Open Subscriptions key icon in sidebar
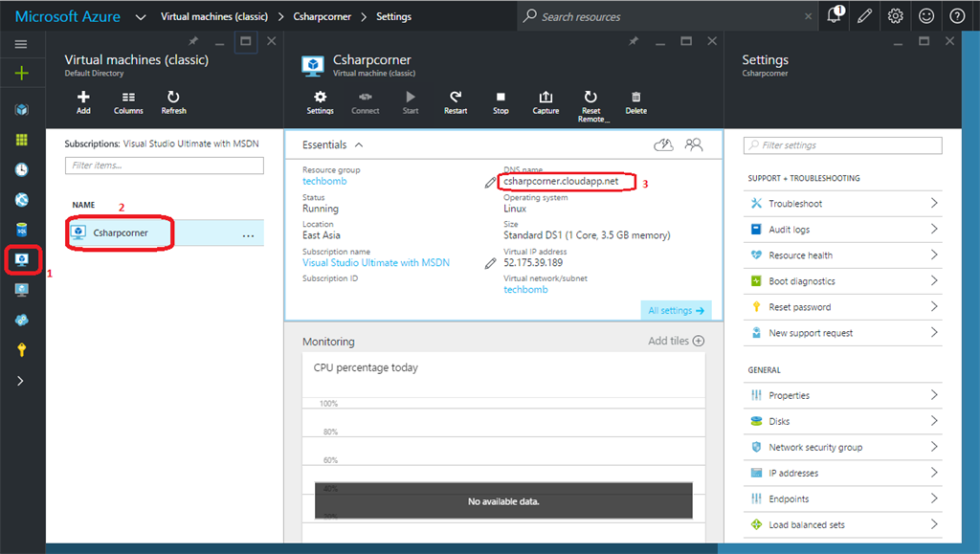Screen dimensions: 980x554 tap(21, 350)
